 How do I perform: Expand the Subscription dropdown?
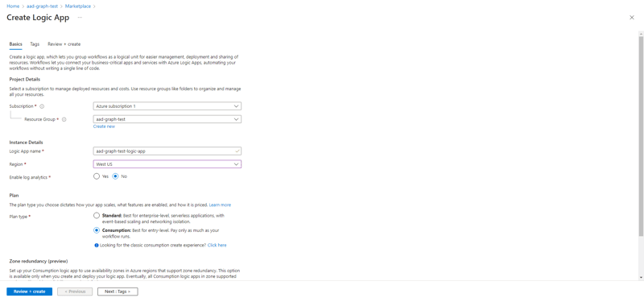167,106
